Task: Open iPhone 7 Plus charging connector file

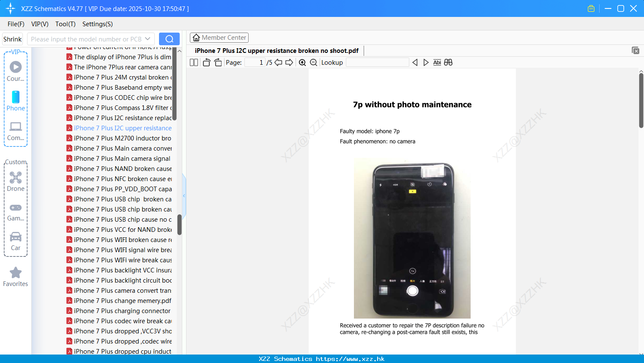Action: click(119, 311)
